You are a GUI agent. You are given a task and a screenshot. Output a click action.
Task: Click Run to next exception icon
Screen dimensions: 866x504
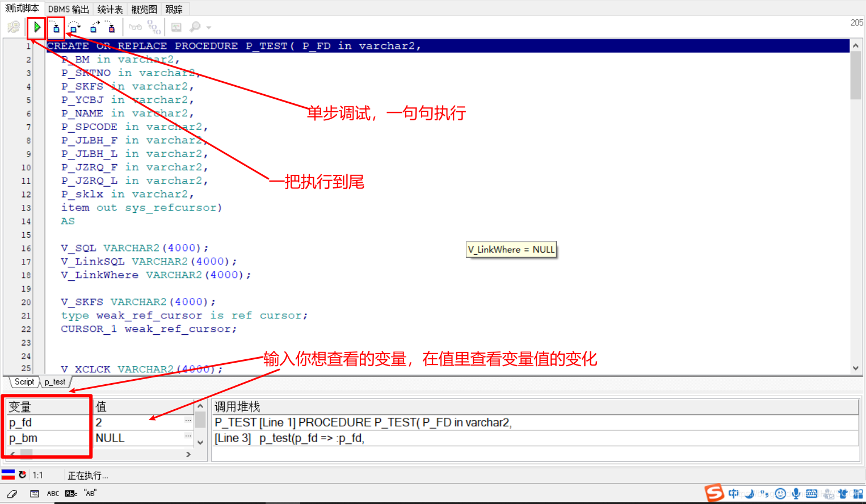click(110, 27)
